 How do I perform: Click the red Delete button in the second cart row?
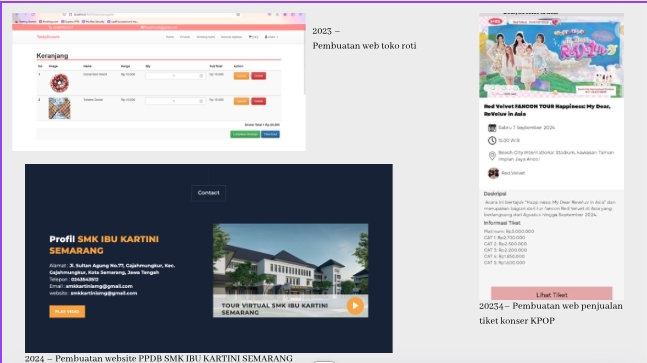[258, 101]
